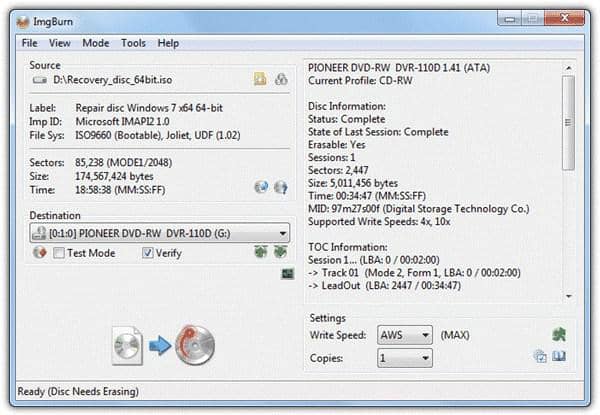This screenshot has height=415, width=600.
Task: Open the Destination drive dropdown
Action: 160,233
